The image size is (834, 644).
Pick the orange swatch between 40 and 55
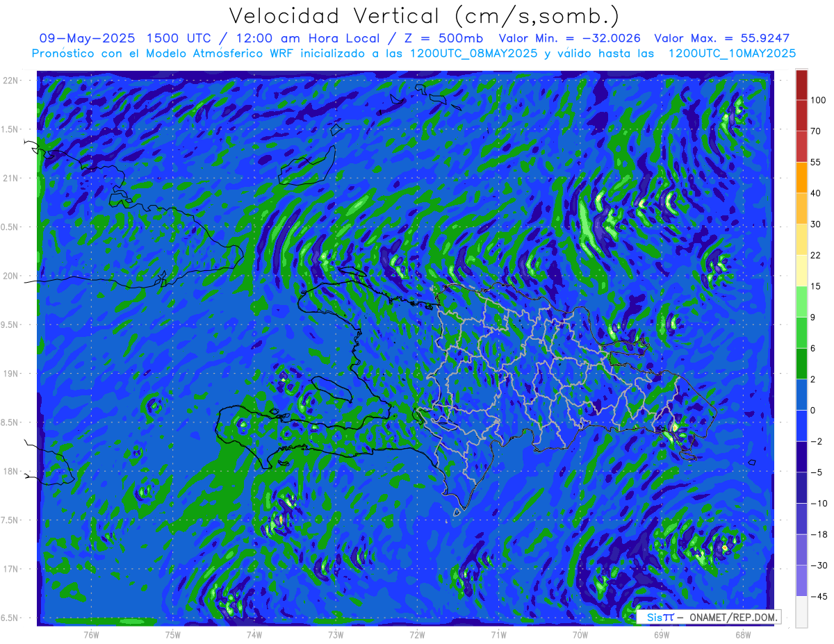coord(801,177)
